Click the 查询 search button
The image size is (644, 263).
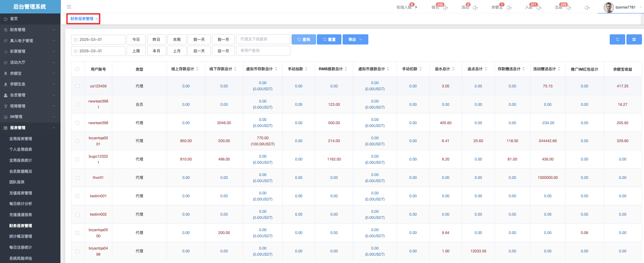click(303, 39)
